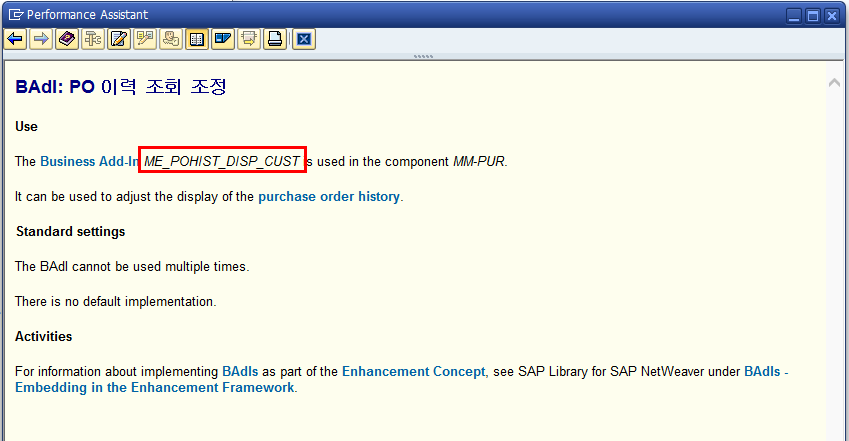Click 'The BAdI cannot be used multiple times.'

[x=132, y=267]
